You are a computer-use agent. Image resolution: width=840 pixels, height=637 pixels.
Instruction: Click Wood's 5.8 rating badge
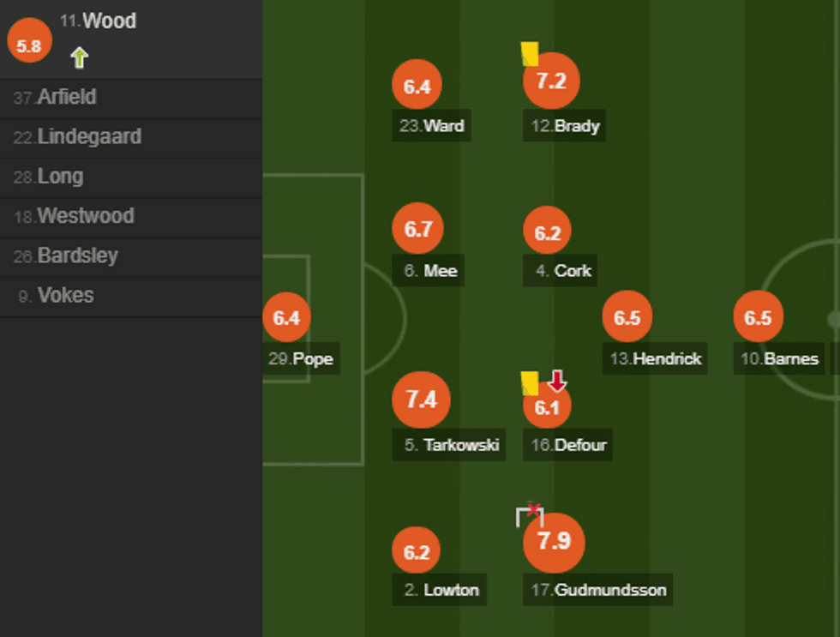pyautogui.click(x=29, y=45)
